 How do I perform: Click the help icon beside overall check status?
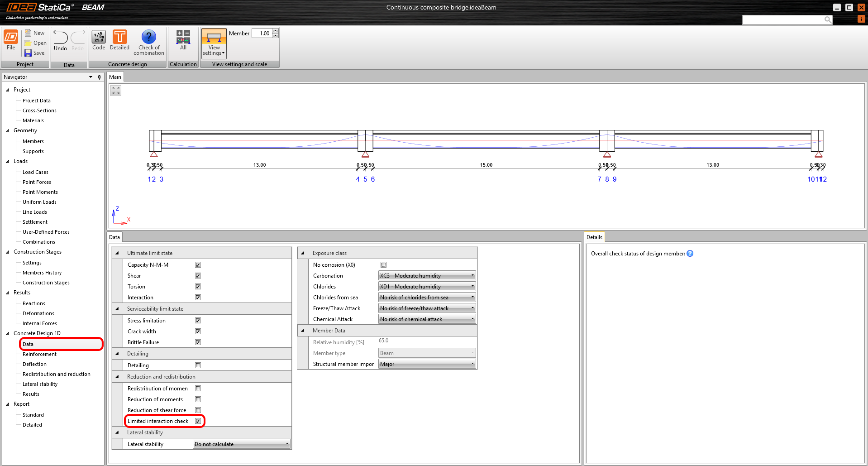[x=690, y=254]
